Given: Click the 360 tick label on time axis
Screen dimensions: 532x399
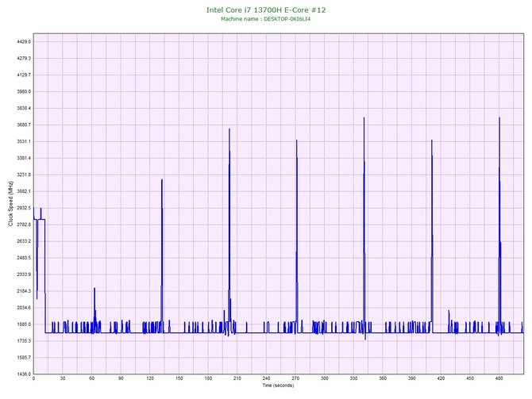Looking at the screenshot, I should (x=383, y=378).
